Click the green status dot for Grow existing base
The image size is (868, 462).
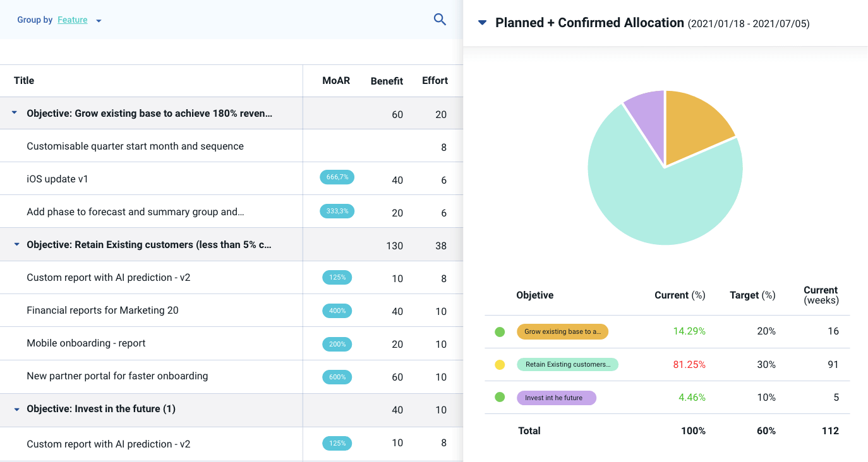point(500,331)
